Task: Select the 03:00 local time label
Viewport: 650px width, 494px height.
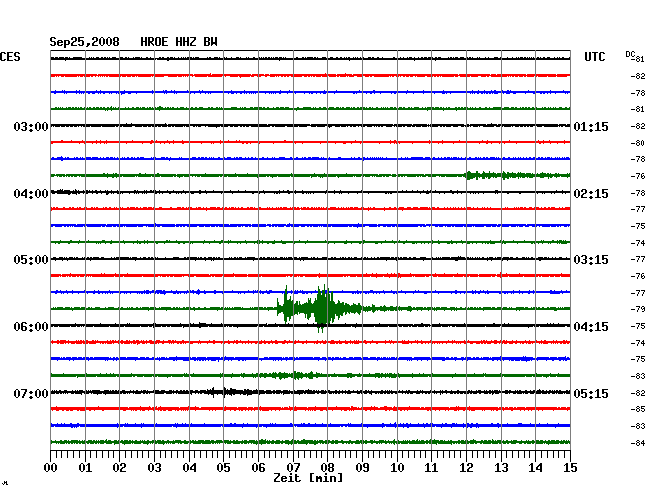Action: [x=31, y=126]
